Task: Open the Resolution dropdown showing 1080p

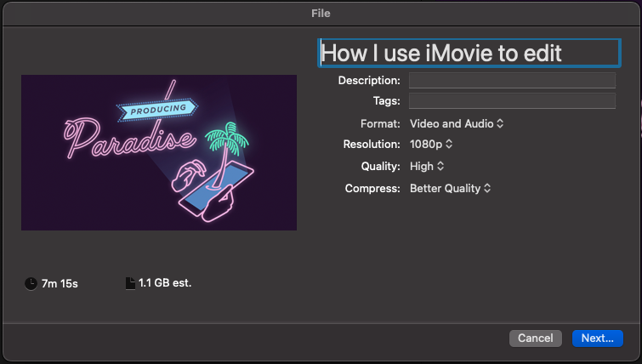Action: (431, 144)
